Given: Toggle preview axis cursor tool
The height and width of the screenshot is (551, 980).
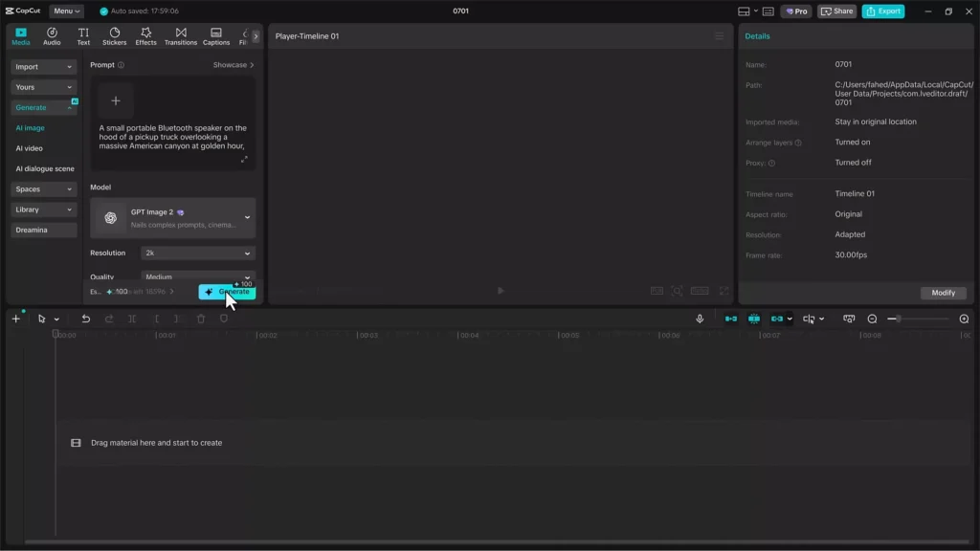Looking at the screenshot, I should [809, 319].
